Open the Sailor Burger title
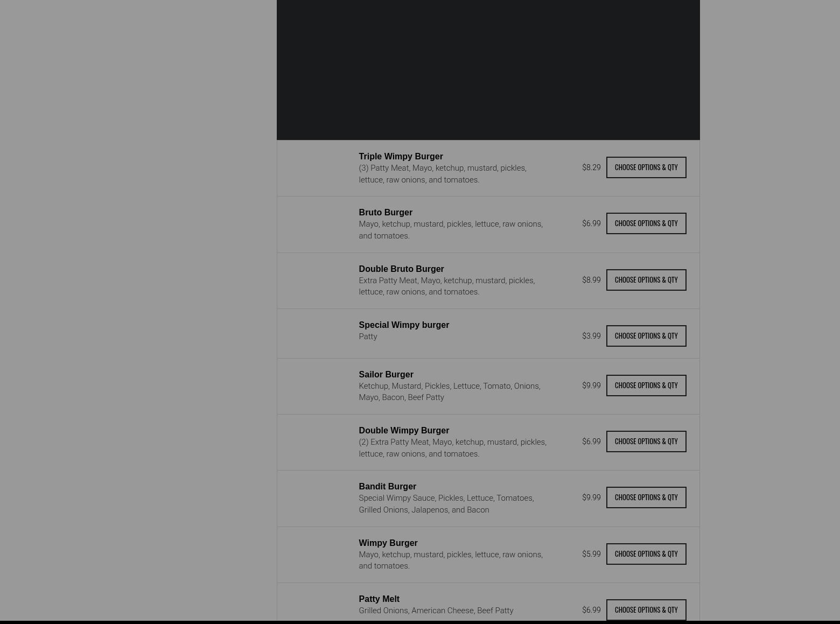Screen dimensions: 840x624 coord(386,374)
